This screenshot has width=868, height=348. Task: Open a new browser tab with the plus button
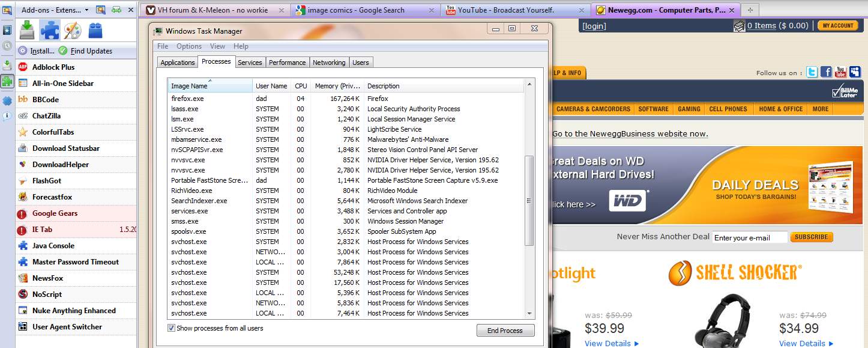point(750,10)
